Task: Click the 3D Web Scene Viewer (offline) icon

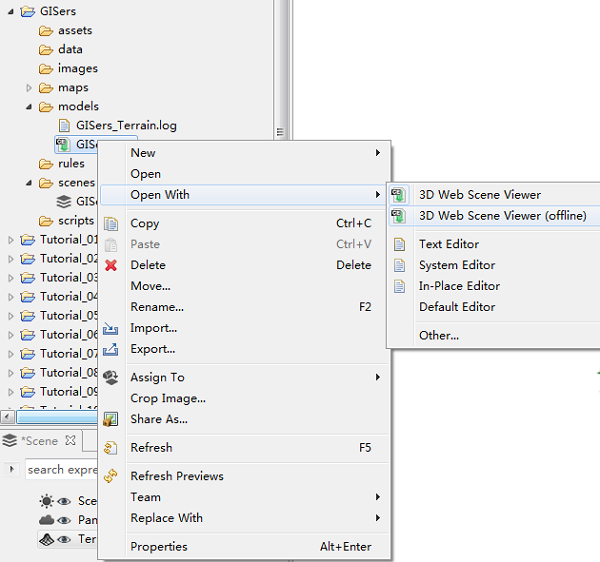Action: 398,216
